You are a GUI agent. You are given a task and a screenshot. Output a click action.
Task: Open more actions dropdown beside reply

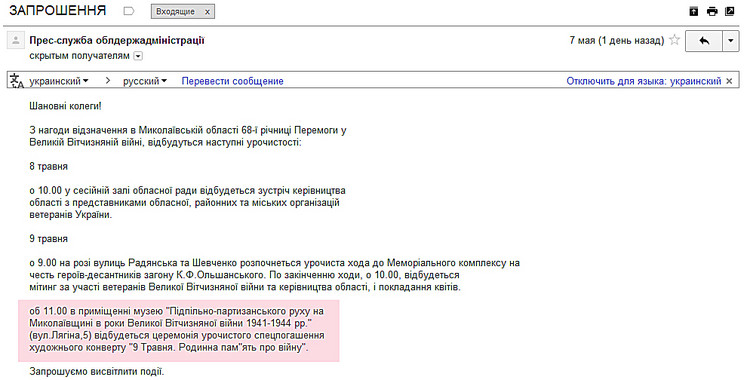click(730, 41)
